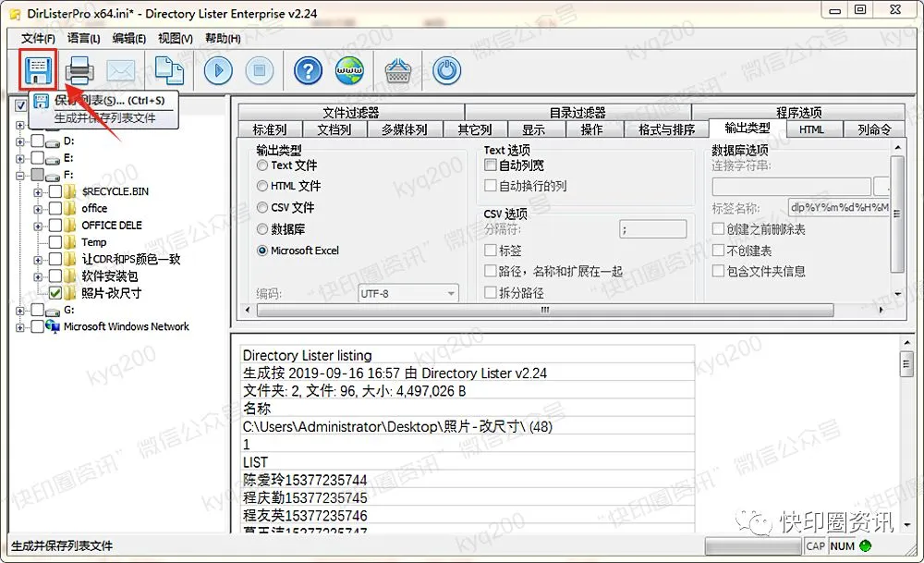Switch to the 目录过滤器 tab
This screenshot has width=924, height=563.
[577, 112]
